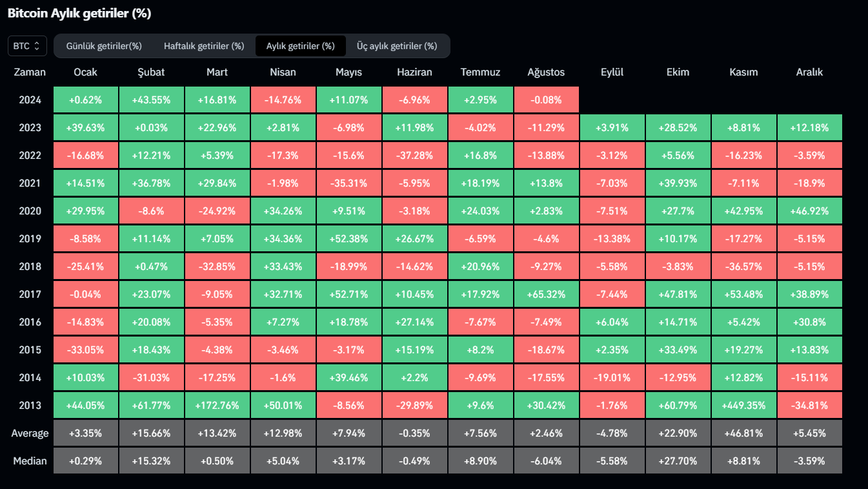Select the +65.32% cell for Ağustos 2017
868x489 pixels.
click(546, 295)
